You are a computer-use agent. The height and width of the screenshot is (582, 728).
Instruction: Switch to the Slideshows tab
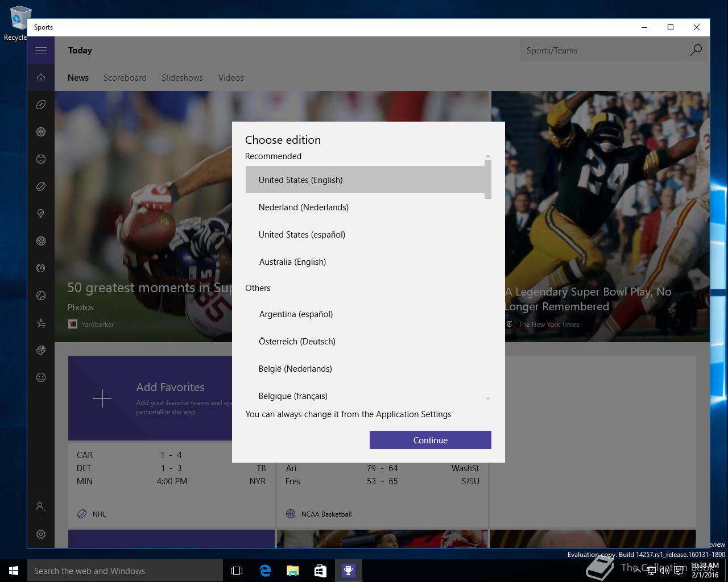(x=182, y=78)
